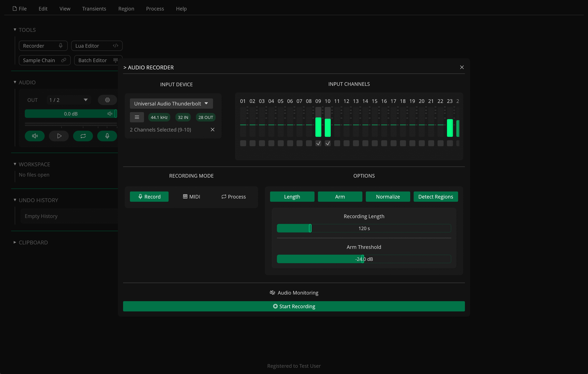This screenshot has width=588, height=374.
Task: Open the Help menu
Action: 181,8
